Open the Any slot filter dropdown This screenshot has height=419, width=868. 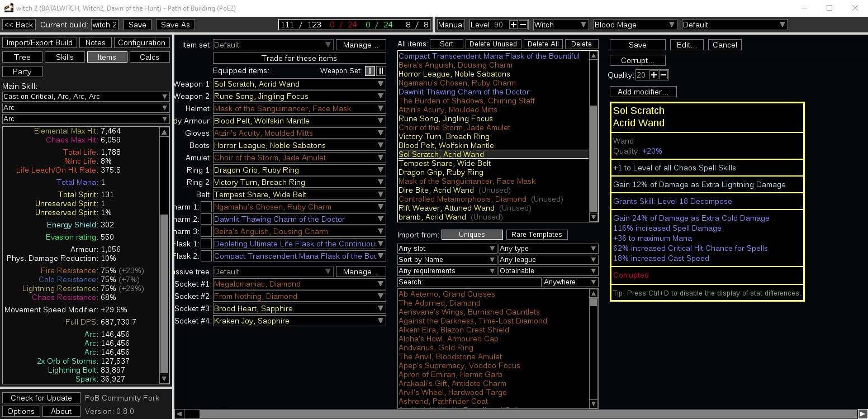pyautogui.click(x=447, y=249)
